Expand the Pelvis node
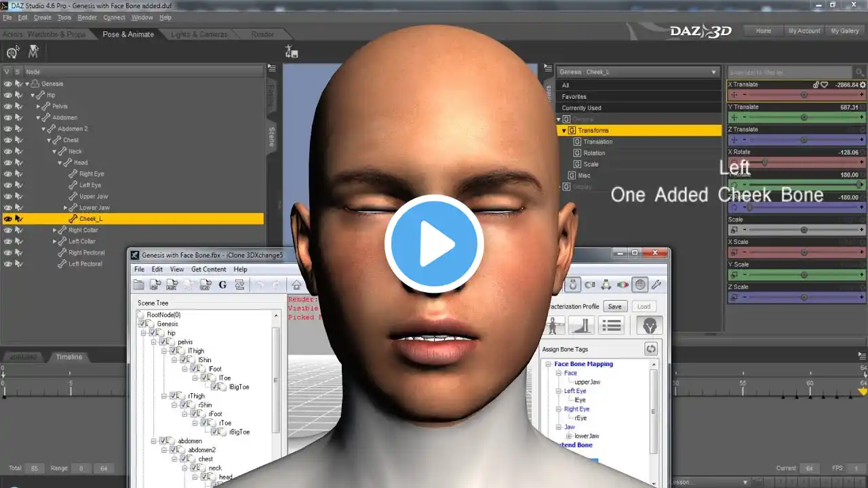 [39, 106]
